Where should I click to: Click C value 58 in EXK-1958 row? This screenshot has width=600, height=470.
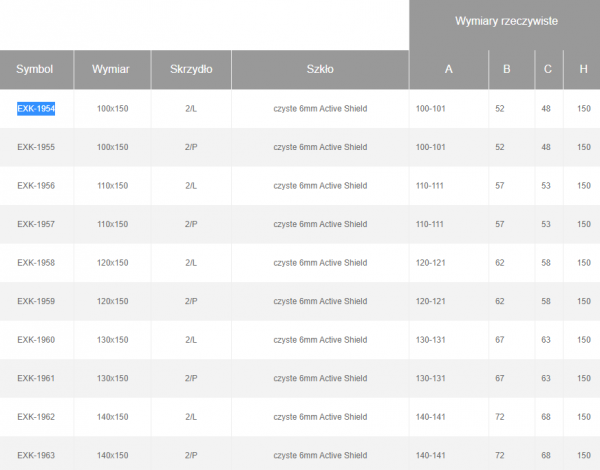[546, 263]
